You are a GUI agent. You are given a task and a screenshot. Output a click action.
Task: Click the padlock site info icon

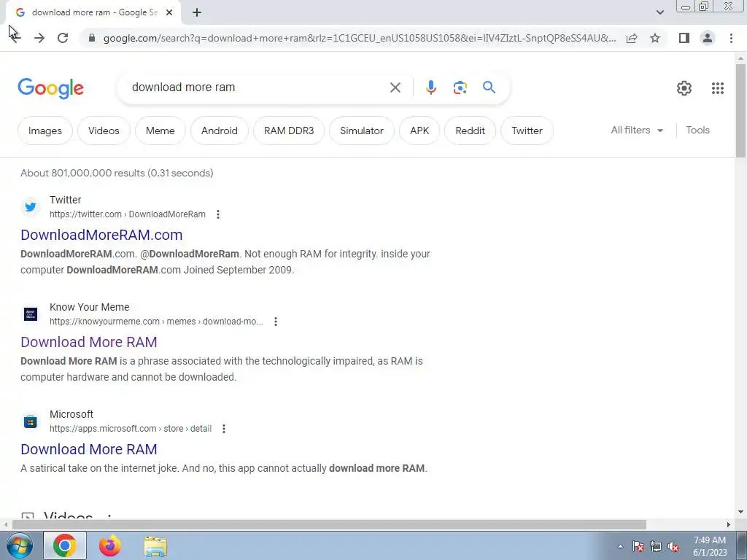coord(92,38)
